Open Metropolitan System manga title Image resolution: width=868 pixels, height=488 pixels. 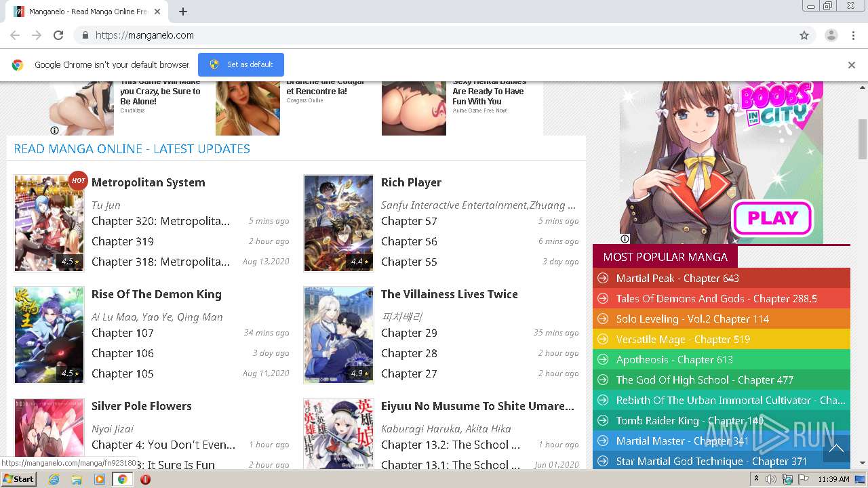[x=148, y=182]
